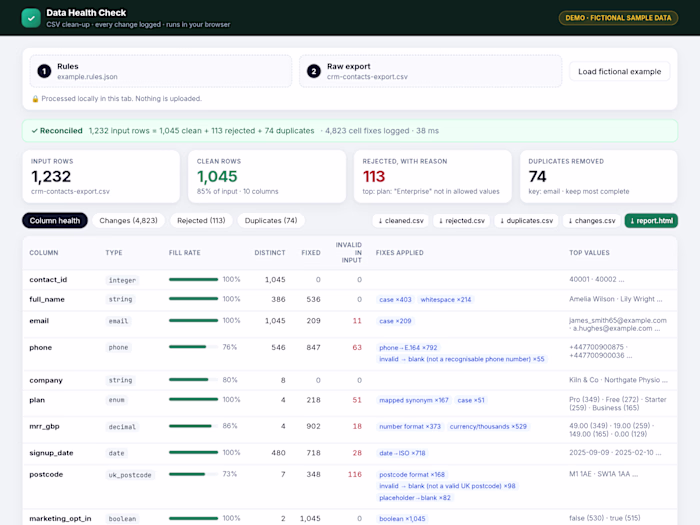Click the 'phone→E.164 ×792' fix tag
Viewport: 700px width, 525px height.
tap(408, 347)
